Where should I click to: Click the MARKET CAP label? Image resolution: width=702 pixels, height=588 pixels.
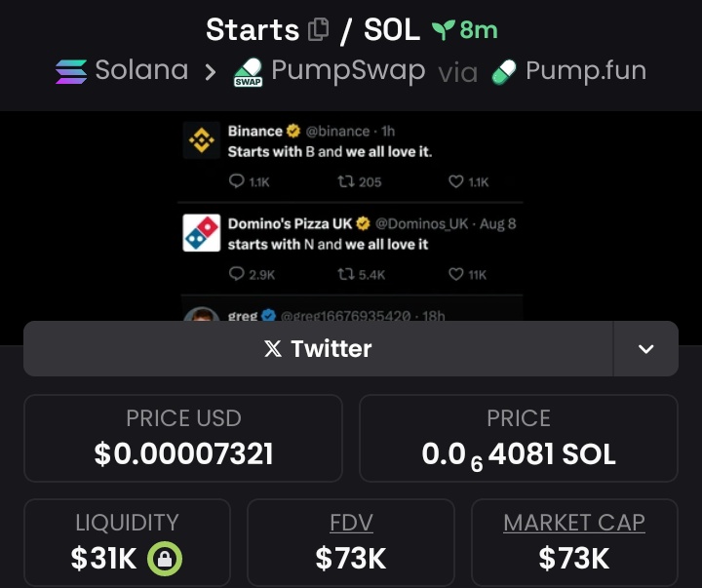pyautogui.click(x=574, y=522)
